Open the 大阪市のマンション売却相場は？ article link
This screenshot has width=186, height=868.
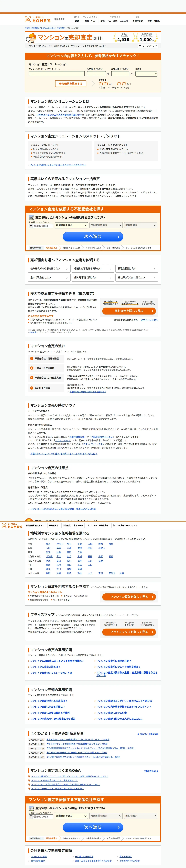point(77,744)
